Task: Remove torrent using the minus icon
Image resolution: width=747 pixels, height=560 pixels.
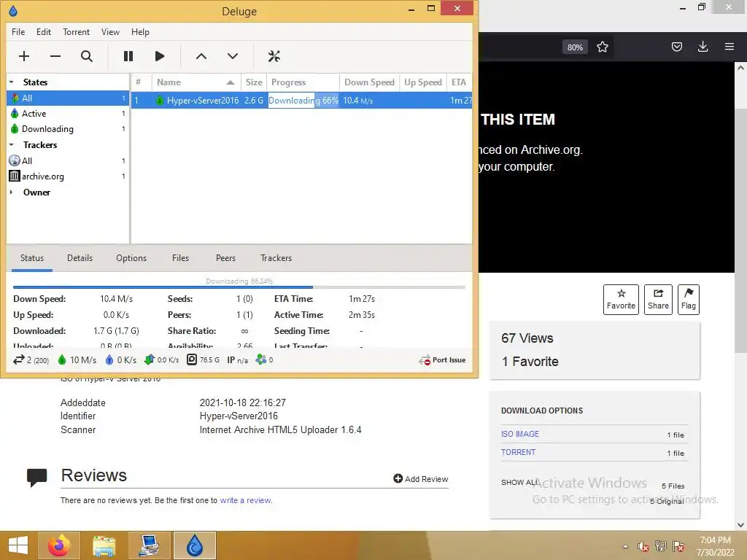Action: (x=55, y=56)
